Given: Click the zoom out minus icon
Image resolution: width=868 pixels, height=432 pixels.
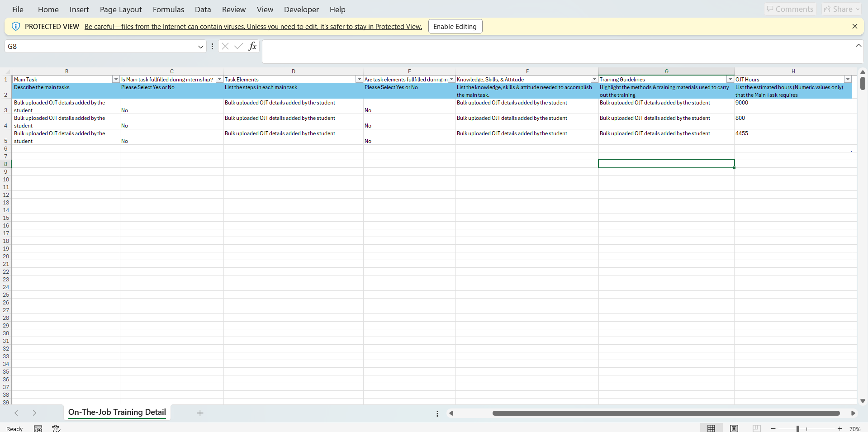Looking at the screenshot, I should tap(773, 428).
